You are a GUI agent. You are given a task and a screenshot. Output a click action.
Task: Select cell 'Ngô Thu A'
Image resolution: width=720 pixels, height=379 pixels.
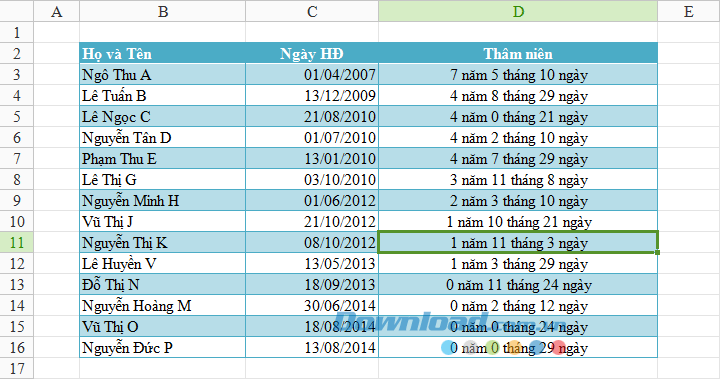[163, 74]
